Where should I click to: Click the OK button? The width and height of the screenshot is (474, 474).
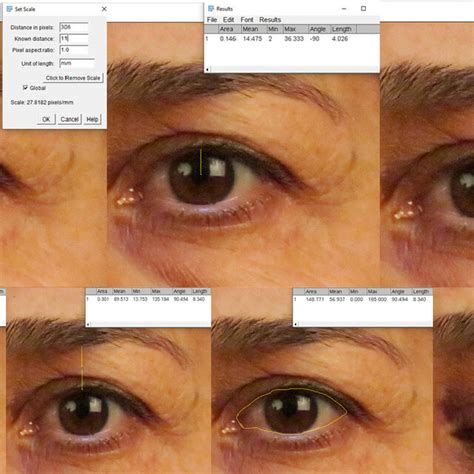[46, 119]
